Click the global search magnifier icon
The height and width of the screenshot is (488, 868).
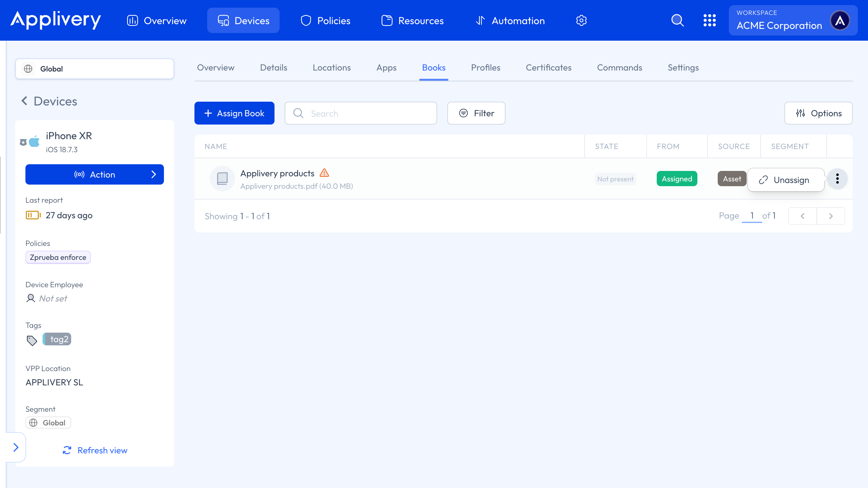click(677, 21)
